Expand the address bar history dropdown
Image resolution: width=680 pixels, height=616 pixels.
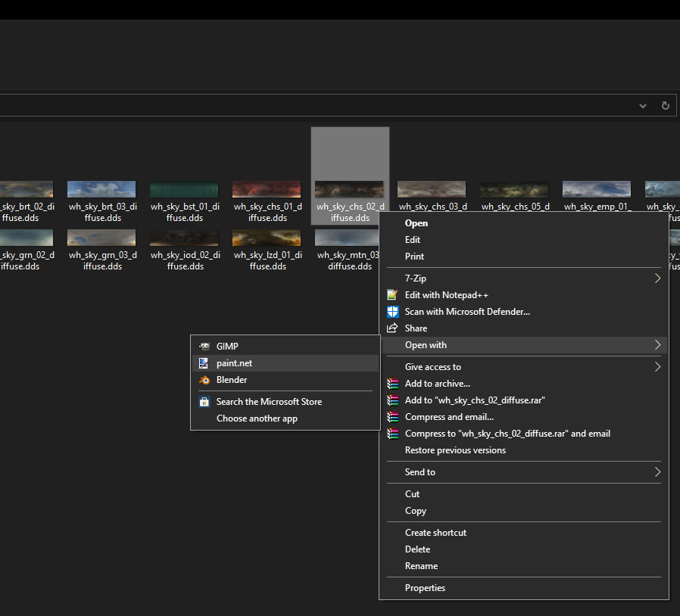point(643,106)
